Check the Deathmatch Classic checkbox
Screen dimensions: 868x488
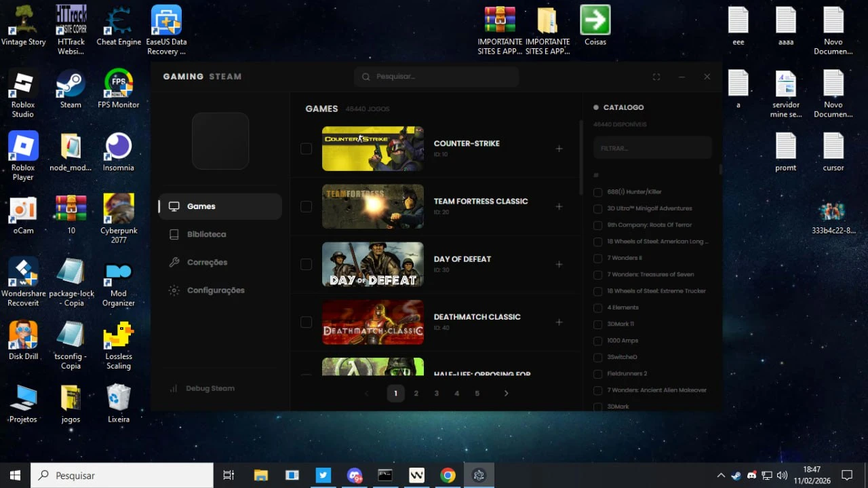[x=307, y=322]
